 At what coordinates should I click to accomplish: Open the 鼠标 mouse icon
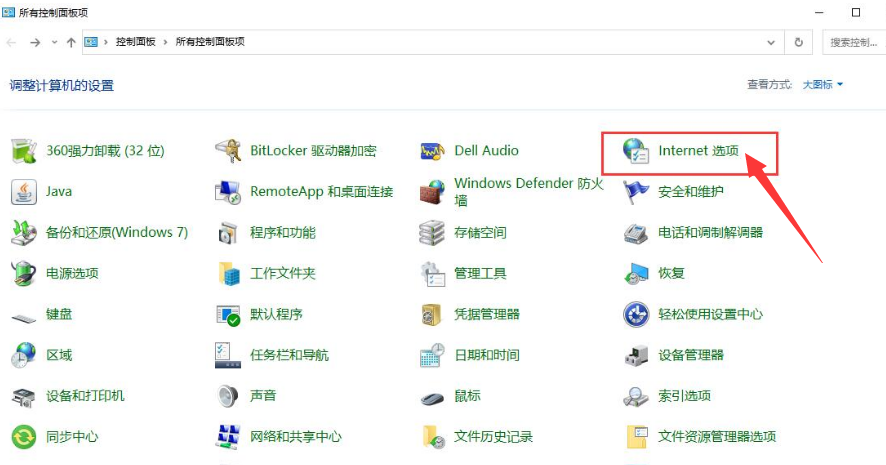click(432, 396)
